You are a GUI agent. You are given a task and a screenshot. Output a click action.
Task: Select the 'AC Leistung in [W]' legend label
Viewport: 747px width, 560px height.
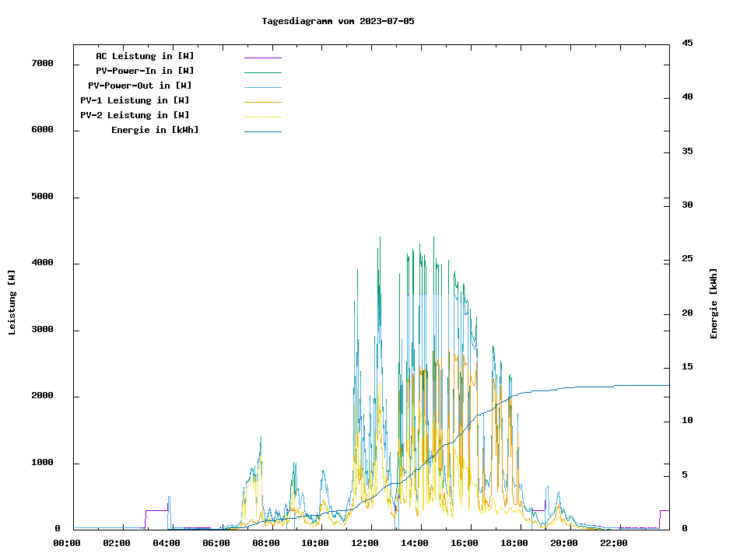click(145, 56)
